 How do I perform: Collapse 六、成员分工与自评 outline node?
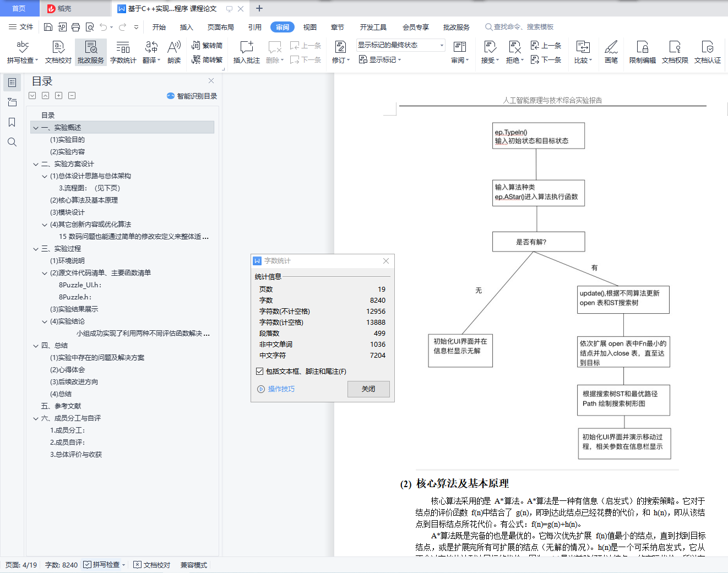coord(36,418)
